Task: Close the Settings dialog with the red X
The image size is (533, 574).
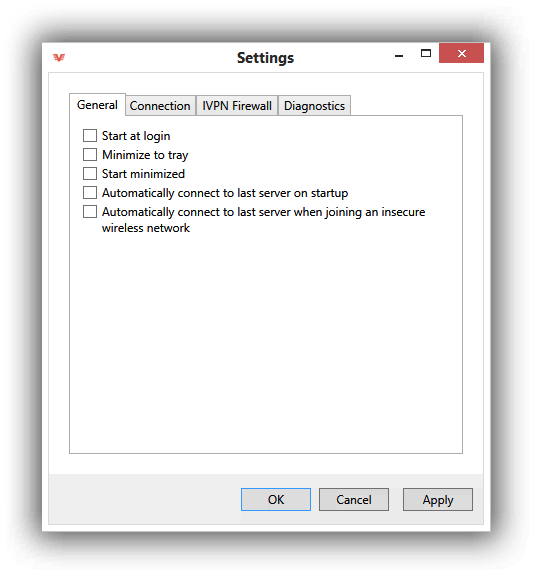Action: (461, 53)
